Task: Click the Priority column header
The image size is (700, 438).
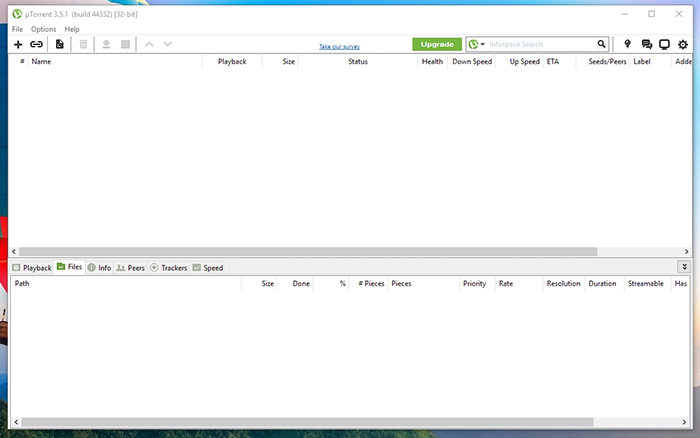Action: pyautogui.click(x=477, y=284)
